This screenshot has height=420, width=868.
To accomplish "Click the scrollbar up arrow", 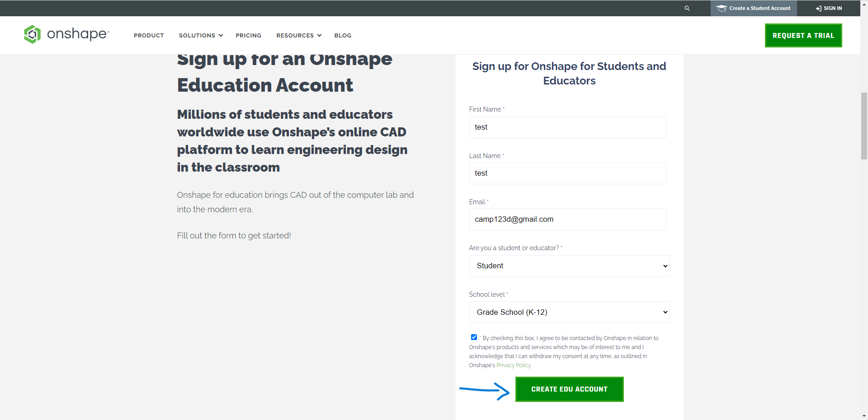I will coord(863,4).
